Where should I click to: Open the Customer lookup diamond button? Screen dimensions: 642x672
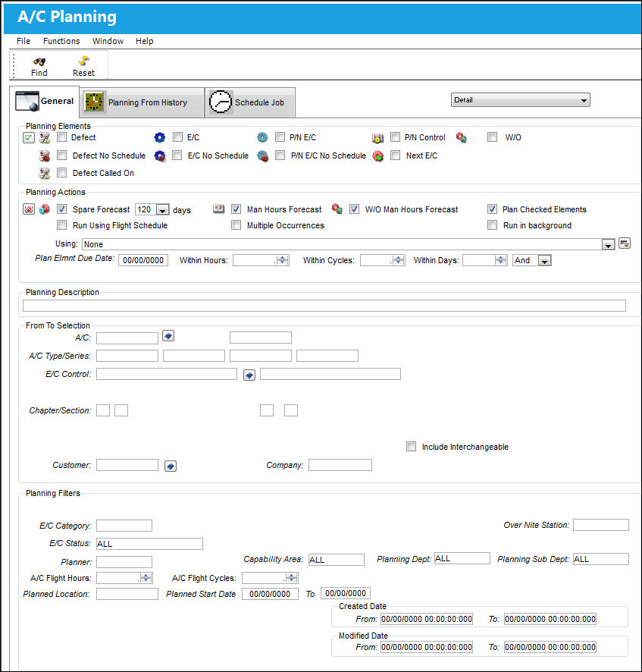[171, 466]
